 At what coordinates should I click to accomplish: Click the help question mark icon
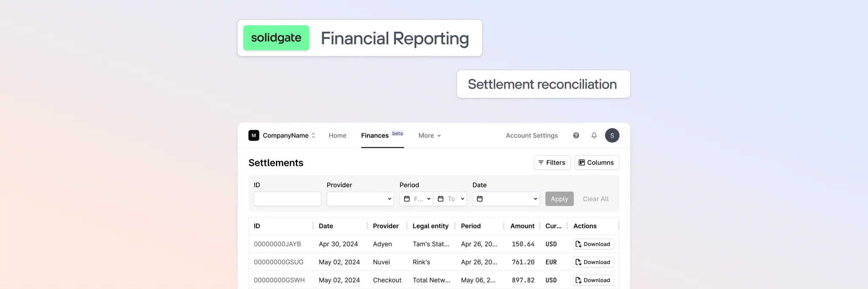click(x=576, y=135)
